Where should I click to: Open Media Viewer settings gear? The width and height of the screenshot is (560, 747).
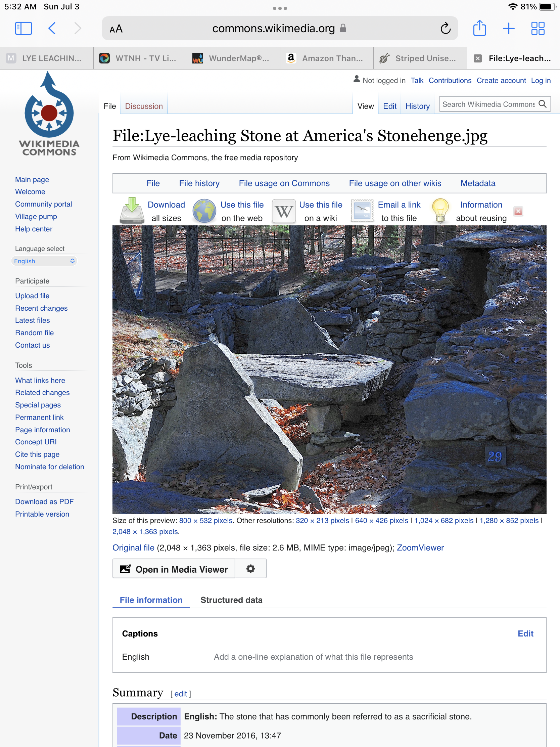[250, 569]
